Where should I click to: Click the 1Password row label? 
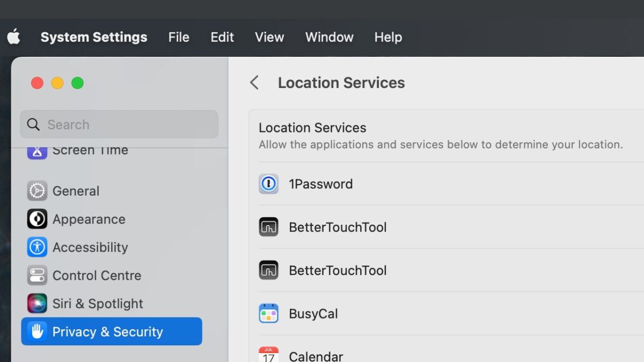pyautogui.click(x=321, y=184)
